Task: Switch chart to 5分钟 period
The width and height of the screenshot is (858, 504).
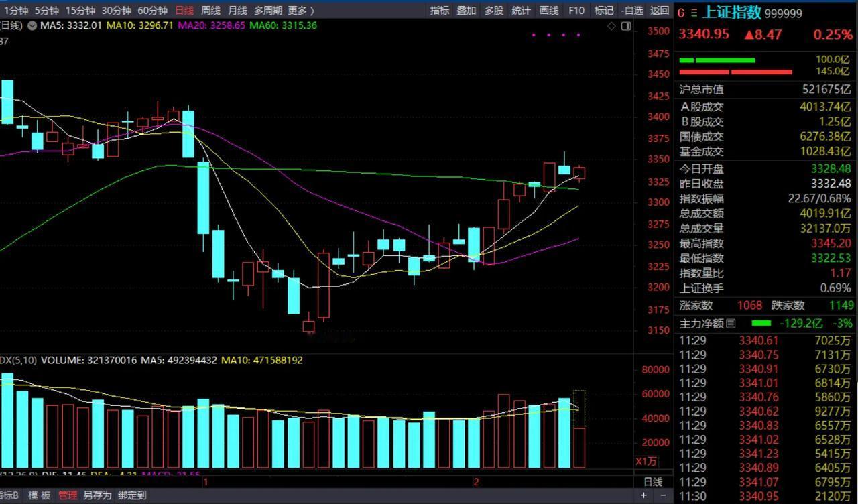Action: [47, 11]
